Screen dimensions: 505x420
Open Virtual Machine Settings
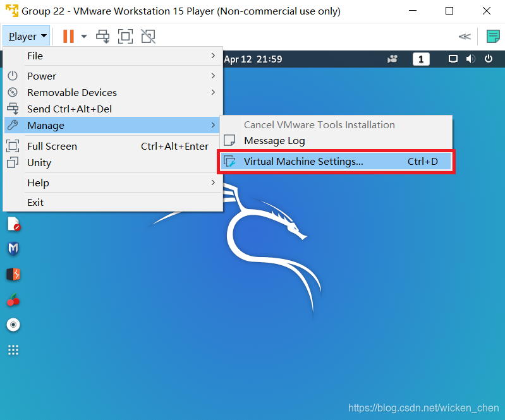coord(336,161)
